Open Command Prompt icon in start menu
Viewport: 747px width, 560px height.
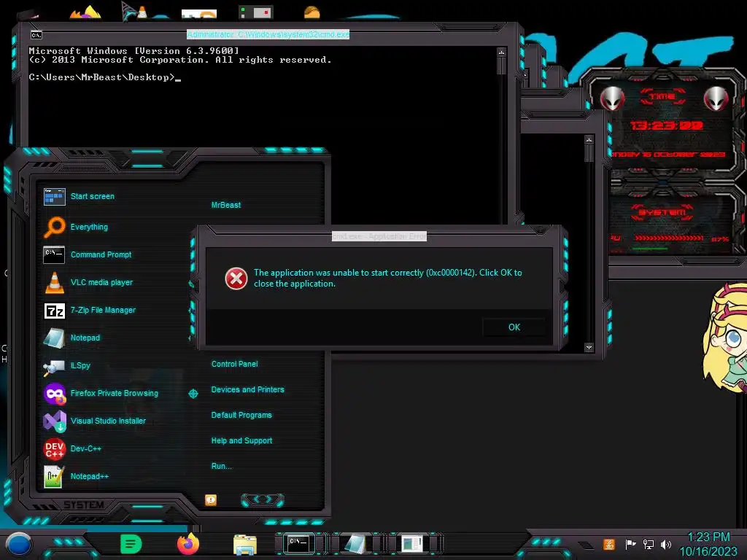[54, 254]
